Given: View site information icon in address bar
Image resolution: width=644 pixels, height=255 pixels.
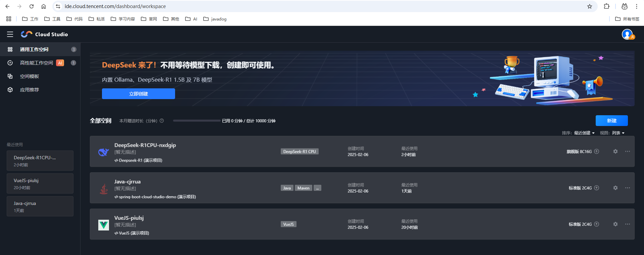Looking at the screenshot, I should tap(58, 6).
